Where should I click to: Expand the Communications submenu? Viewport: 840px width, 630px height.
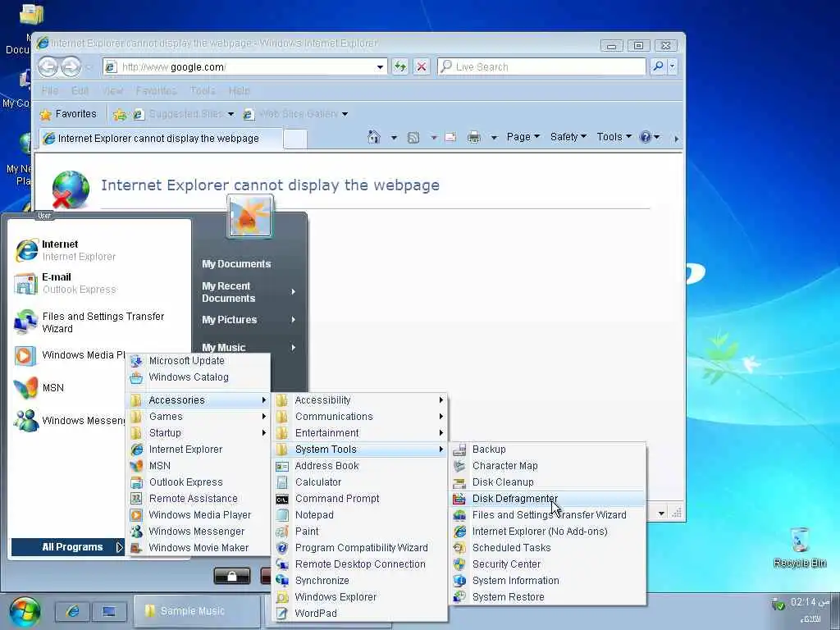pyautogui.click(x=361, y=416)
